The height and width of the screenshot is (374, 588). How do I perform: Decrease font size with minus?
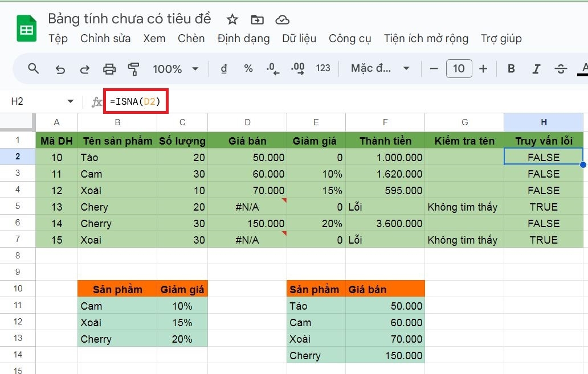click(x=434, y=68)
